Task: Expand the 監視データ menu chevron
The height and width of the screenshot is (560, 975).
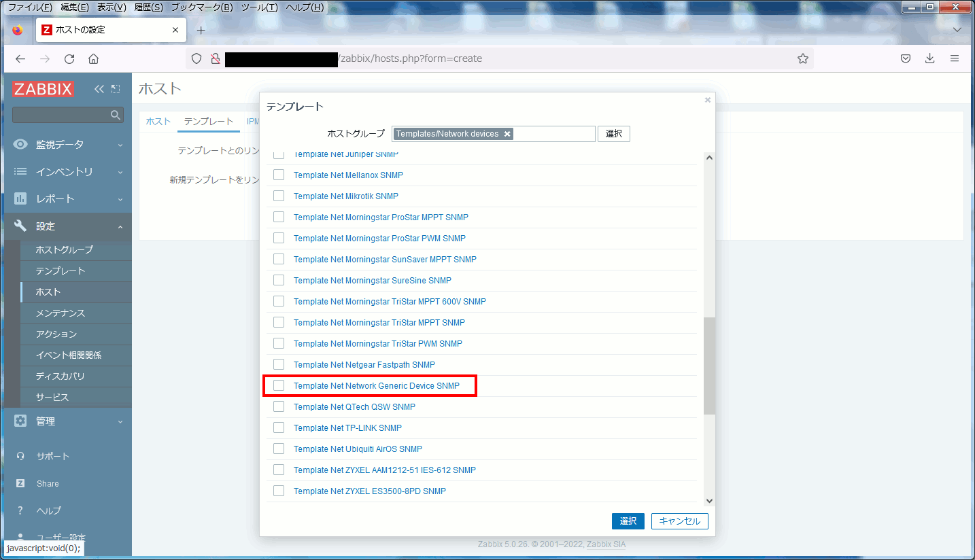Action: (x=120, y=145)
